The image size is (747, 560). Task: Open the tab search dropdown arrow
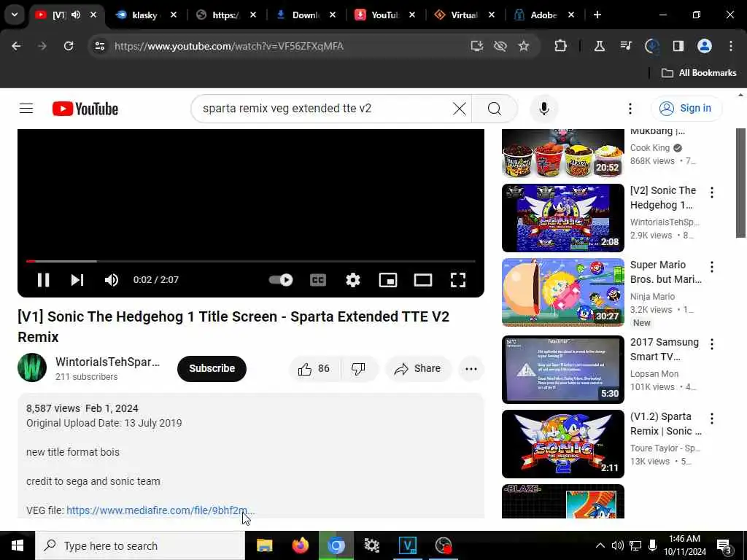15,15
